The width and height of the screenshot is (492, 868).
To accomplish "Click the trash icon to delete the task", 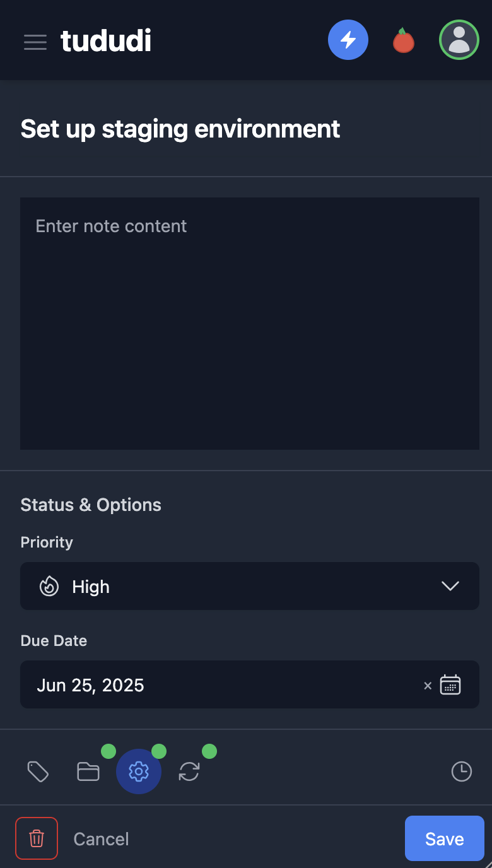I will pyautogui.click(x=36, y=838).
